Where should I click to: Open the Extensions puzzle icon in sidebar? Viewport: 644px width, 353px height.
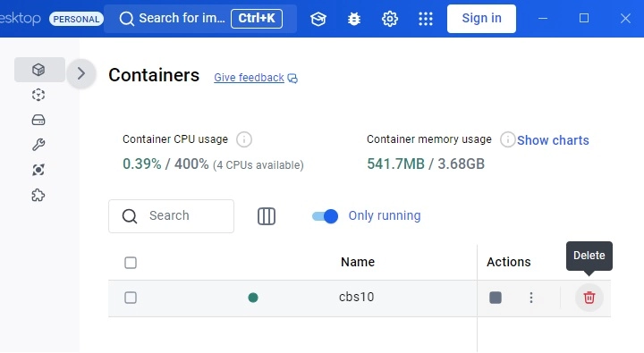[38, 195]
